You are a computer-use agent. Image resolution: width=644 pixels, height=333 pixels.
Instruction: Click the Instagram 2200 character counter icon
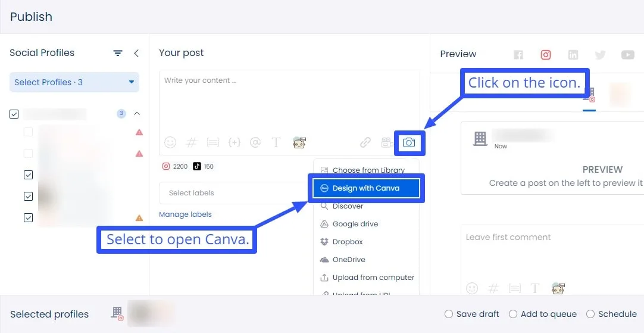166,167
